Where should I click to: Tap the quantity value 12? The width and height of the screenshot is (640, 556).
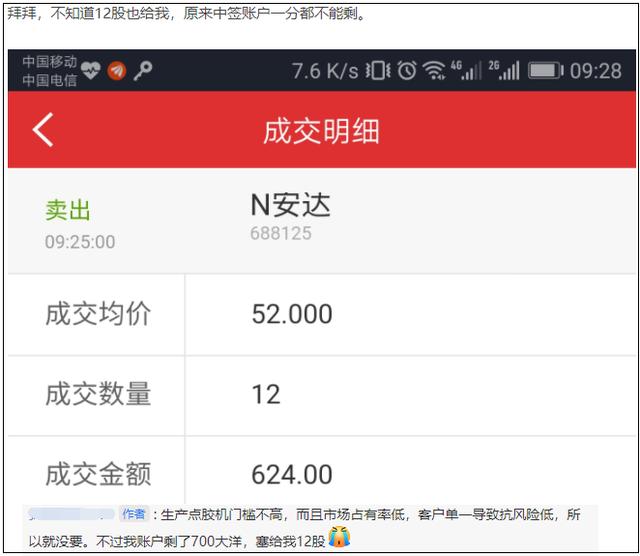pyautogui.click(x=266, y=395)
